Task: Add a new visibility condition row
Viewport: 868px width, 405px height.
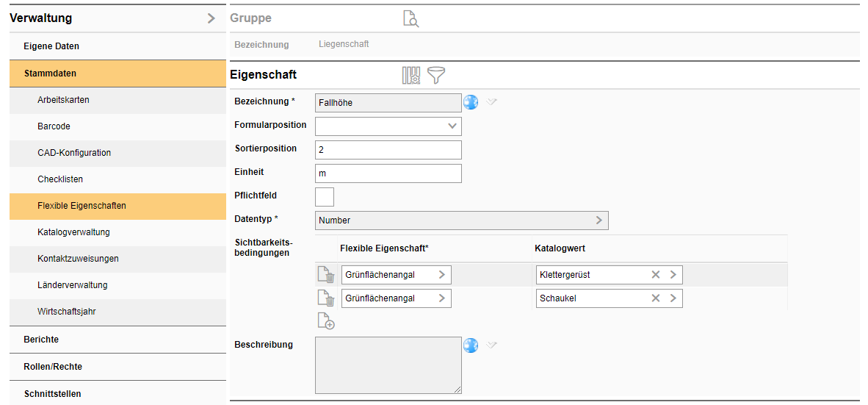Action: point(325,321)
